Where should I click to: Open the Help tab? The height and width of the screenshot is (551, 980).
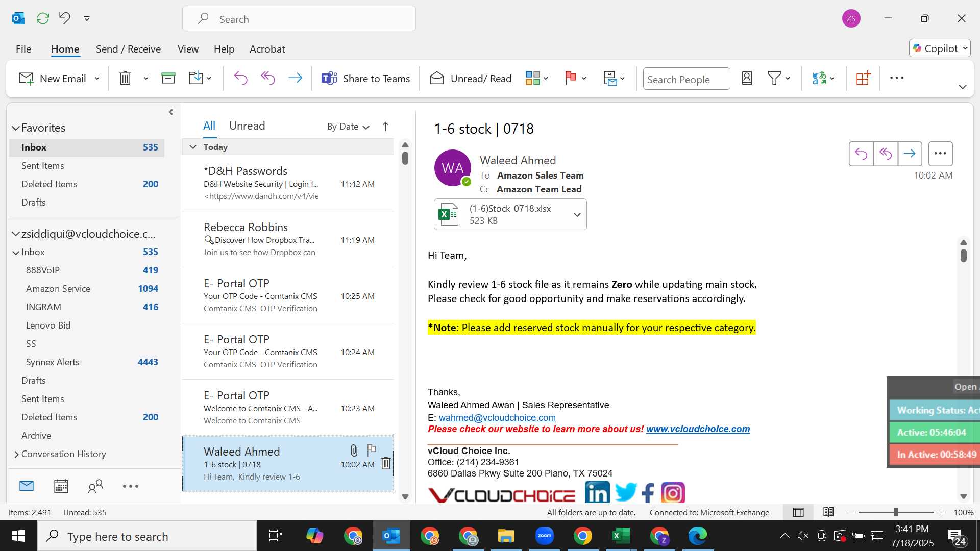tap(224, 49)
